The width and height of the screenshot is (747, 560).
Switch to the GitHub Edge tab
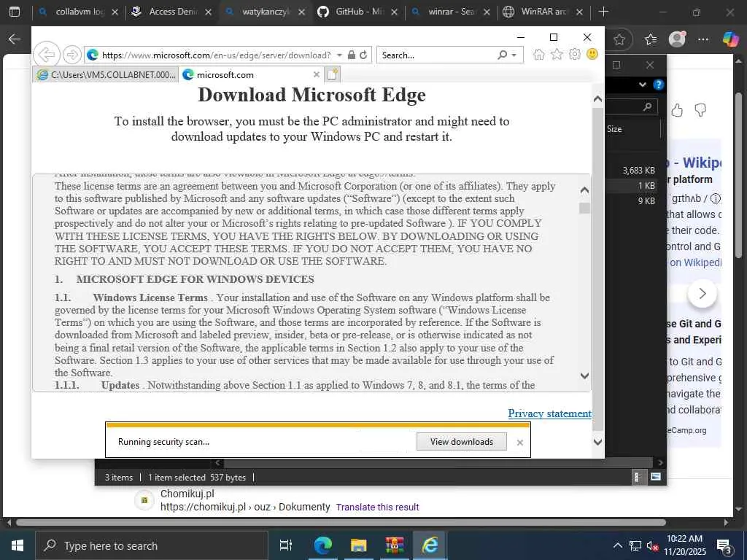[x=358, y=12]
